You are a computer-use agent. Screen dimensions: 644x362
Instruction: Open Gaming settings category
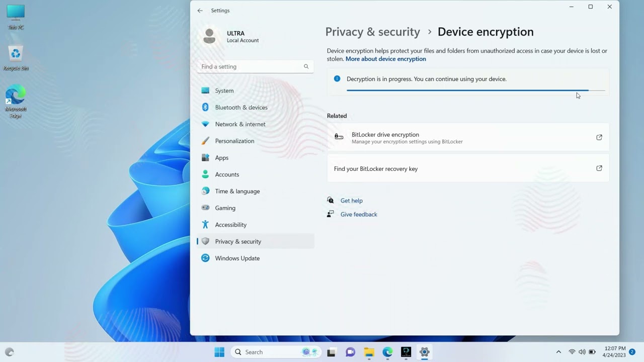pos(255,208)
